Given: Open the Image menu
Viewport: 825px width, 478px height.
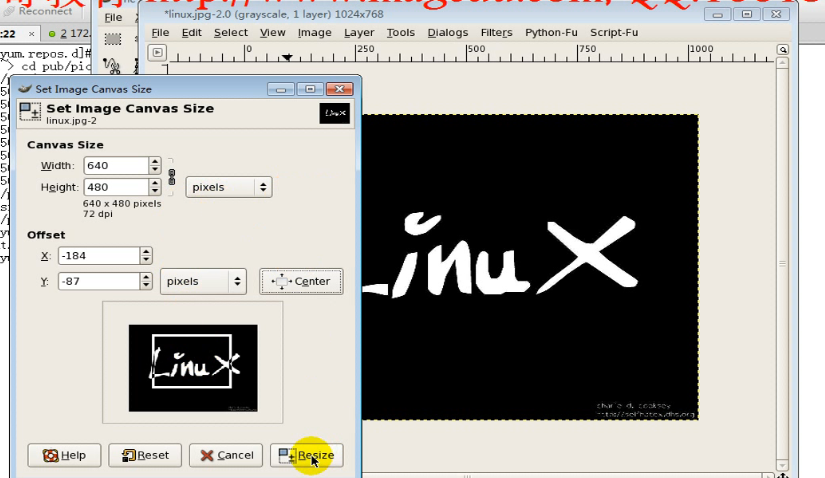Looking at the screenshot, I should click(315, 33).
